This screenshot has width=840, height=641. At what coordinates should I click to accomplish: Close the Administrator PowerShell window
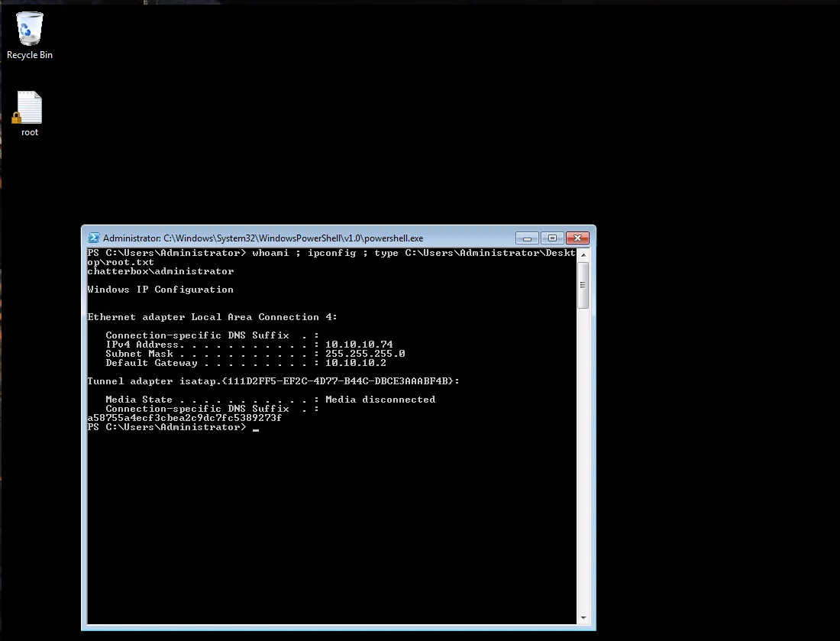(x=578, y=238)
